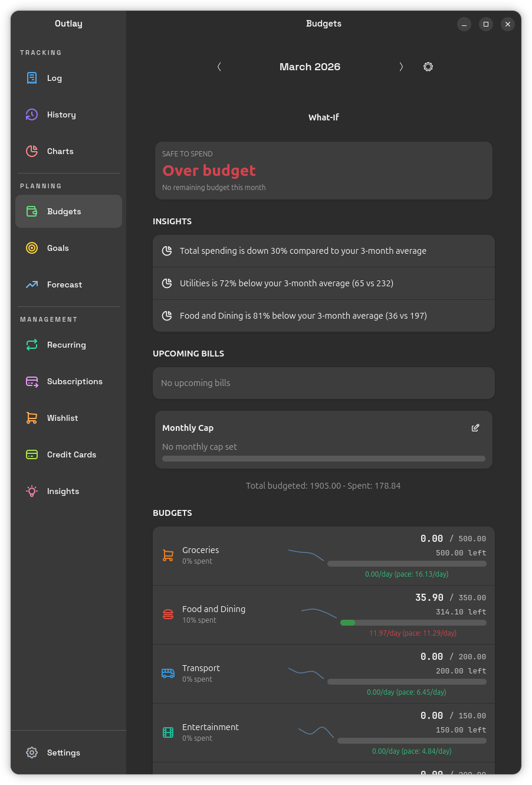
Task: Open the Charts pie icon
Action: (32, 151)
